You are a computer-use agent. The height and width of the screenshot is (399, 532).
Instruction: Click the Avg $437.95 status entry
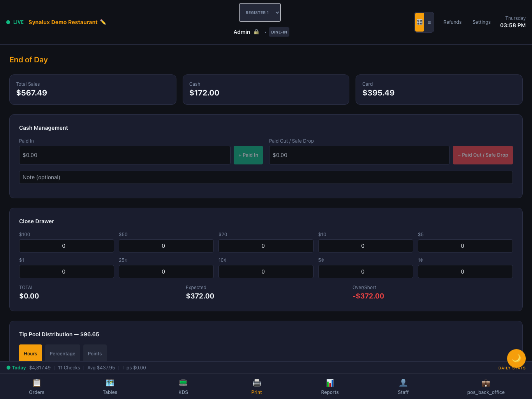coord(101,368)
